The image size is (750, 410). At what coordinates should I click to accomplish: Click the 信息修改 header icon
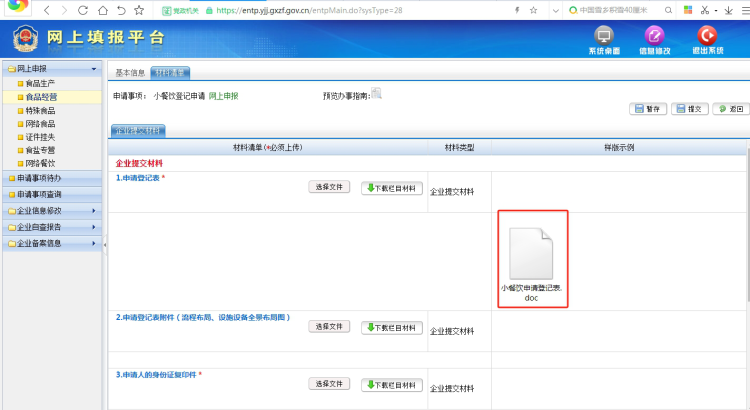point(655,39)
